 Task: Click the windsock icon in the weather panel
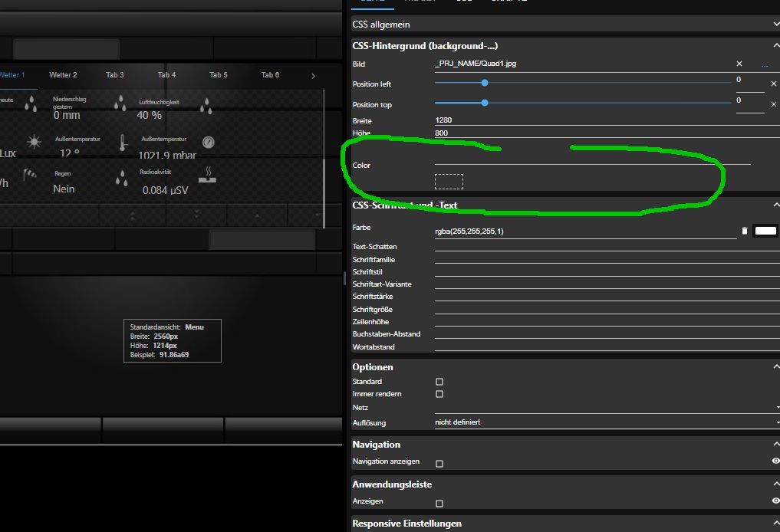(31, 175)
